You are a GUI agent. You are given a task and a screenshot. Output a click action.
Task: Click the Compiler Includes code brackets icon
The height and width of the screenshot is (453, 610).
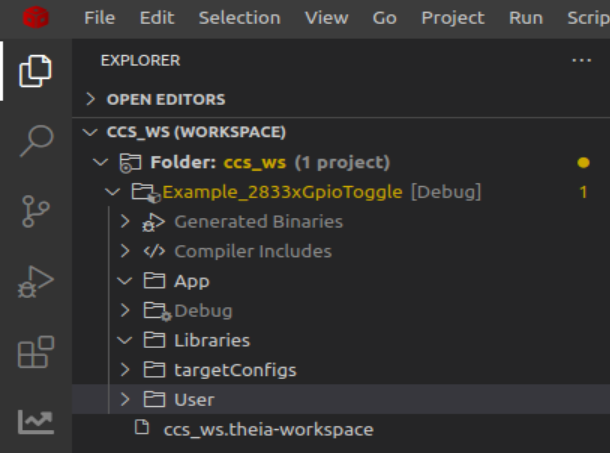(154, 251)
